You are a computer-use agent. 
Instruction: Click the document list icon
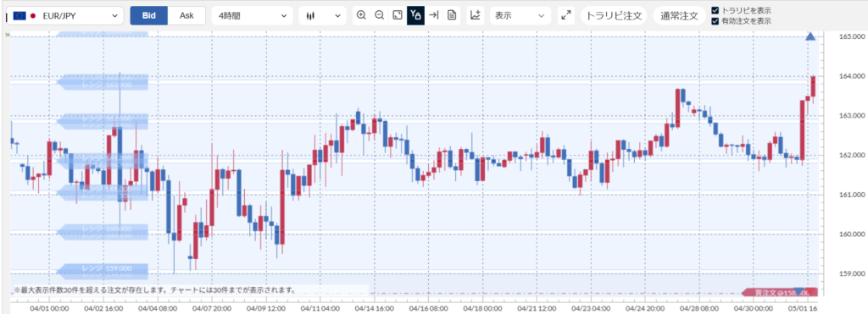click(452, 15)
